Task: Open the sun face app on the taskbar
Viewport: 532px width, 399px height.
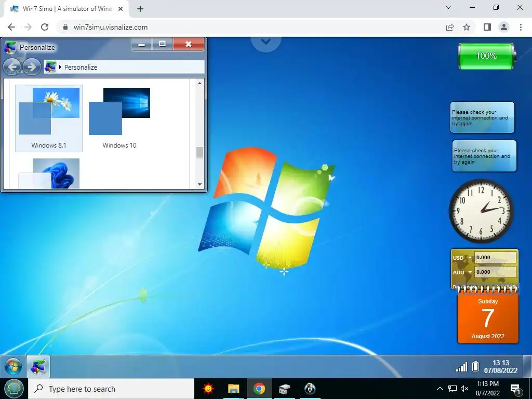Action: (208, 389)
